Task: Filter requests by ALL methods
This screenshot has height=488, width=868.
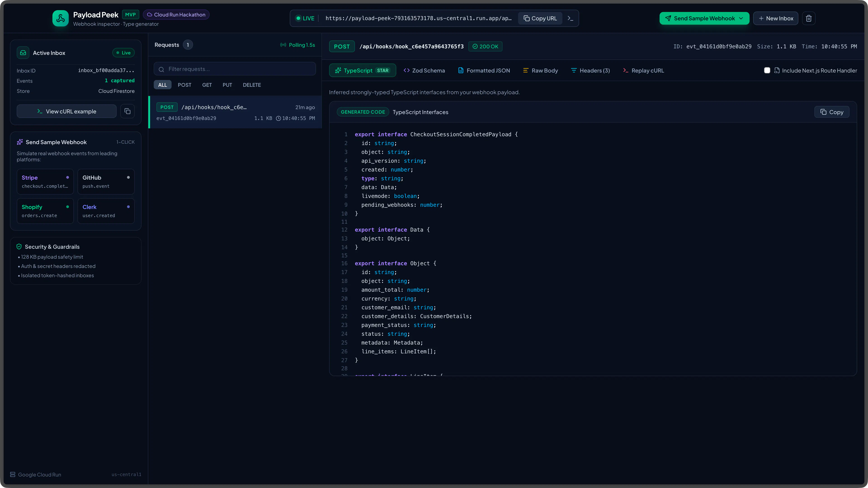Action: (163, 85)
